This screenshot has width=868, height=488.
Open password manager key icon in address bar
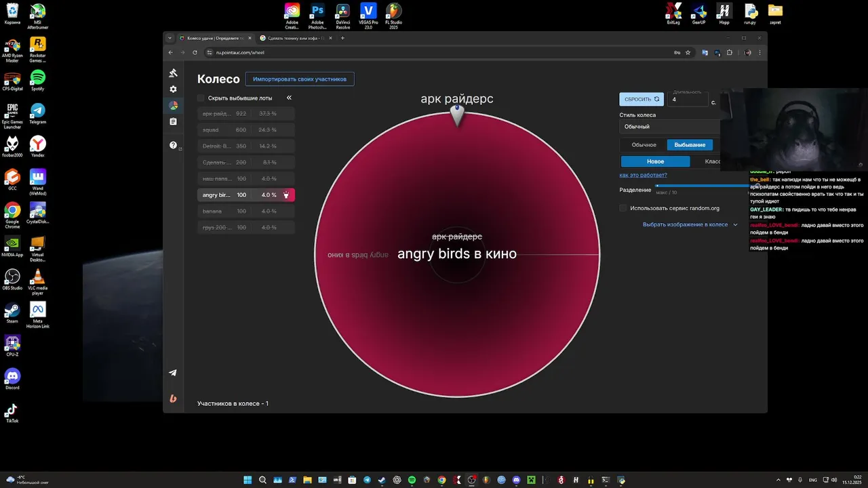pos(677,52)
